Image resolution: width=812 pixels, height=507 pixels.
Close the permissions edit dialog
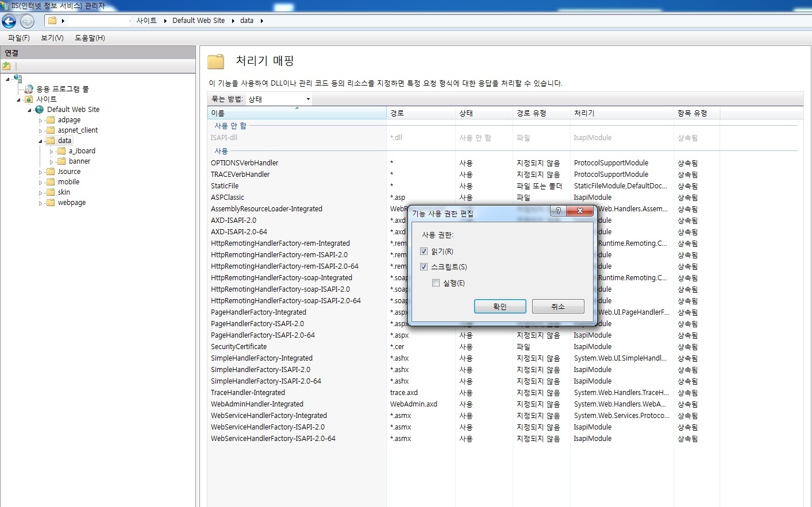click(x=580, y=211)
